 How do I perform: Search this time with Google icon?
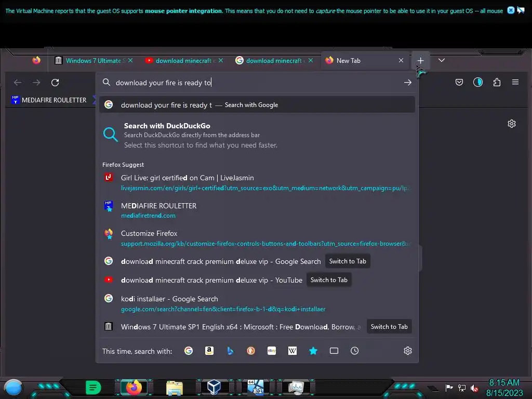coord(189,351)
